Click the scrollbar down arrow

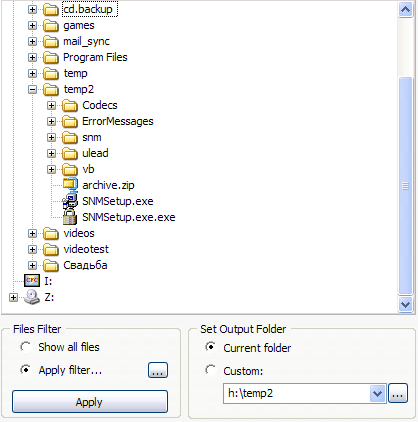point(406,305)
